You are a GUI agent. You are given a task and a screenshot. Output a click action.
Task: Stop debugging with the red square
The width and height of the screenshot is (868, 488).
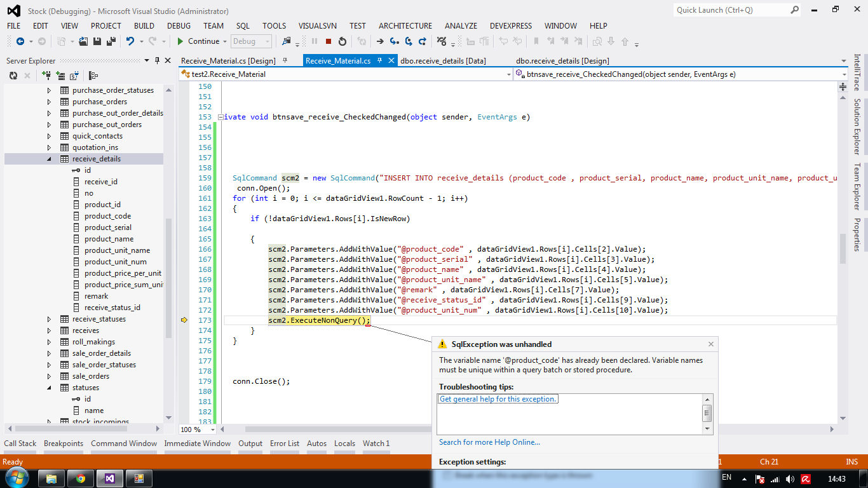point(329,41)
